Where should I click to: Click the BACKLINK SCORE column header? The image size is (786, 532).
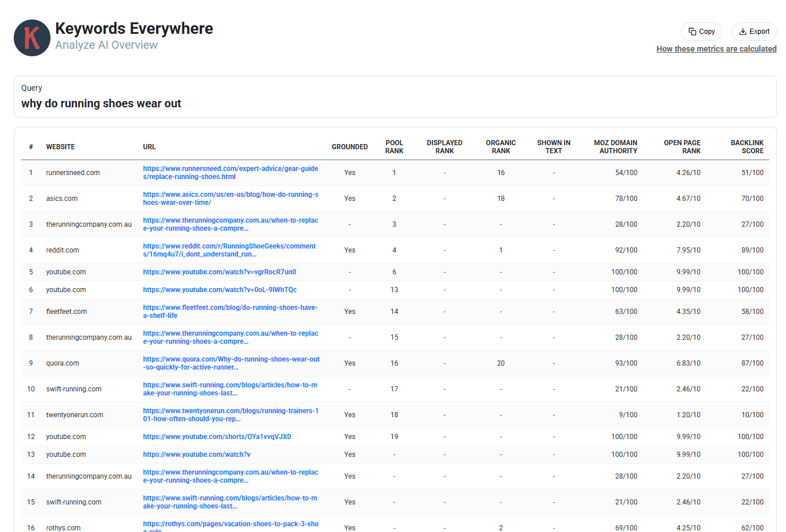coord(747,147)
